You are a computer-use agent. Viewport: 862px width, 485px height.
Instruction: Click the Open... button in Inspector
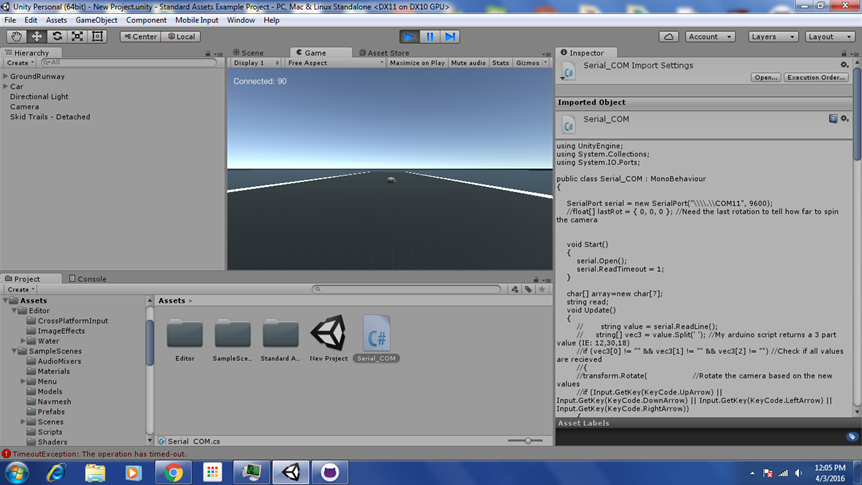(766, 78)
